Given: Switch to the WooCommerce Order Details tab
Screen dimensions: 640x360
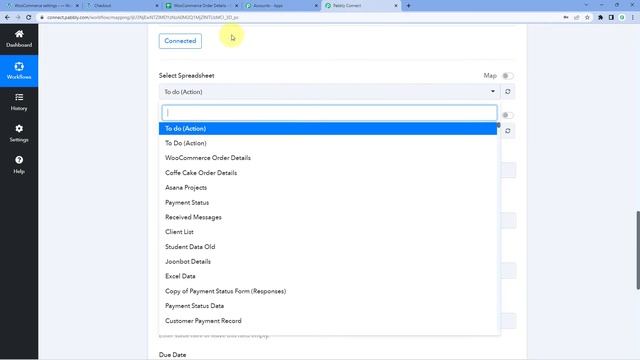Looking at the screenshot, I should click(200, 6).
